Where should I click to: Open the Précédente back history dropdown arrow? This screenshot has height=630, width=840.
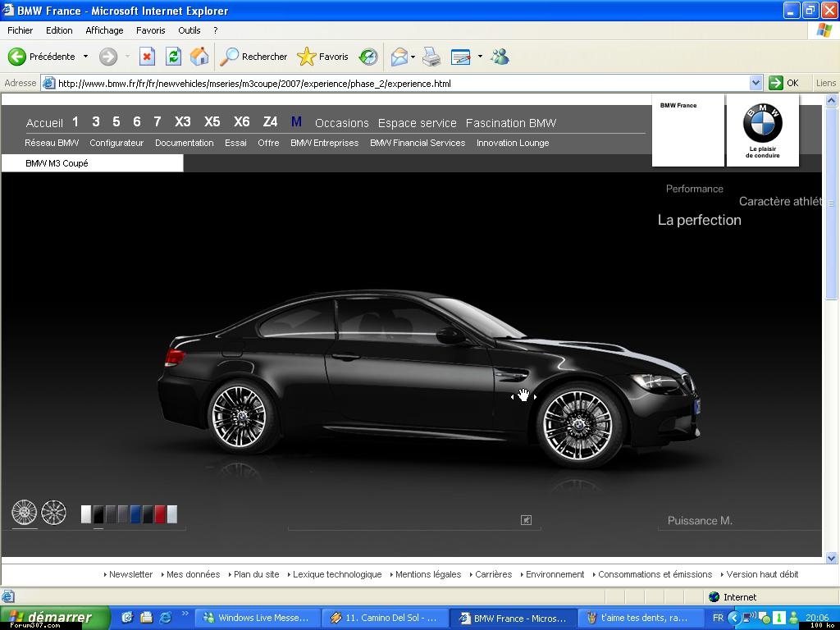click(x=85, y=57)
